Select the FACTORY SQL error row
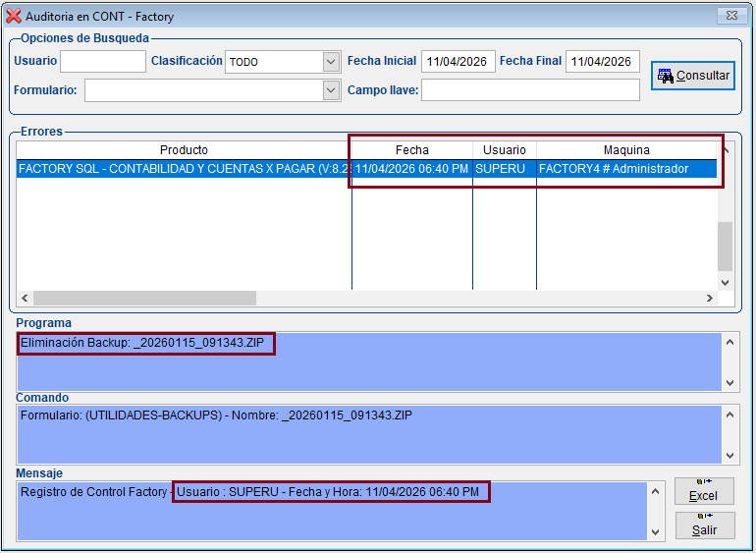The width and height of the screenshot is (756, 553). click(x=184, y=169)
